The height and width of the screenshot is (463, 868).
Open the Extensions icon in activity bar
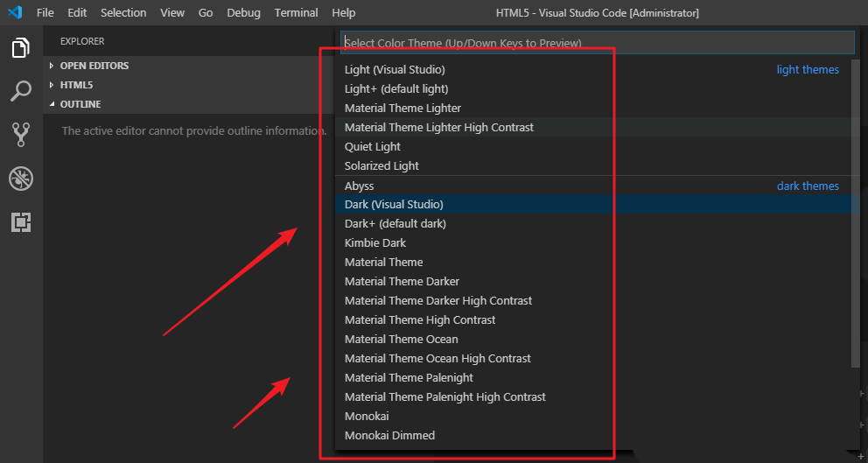(21, 221)
